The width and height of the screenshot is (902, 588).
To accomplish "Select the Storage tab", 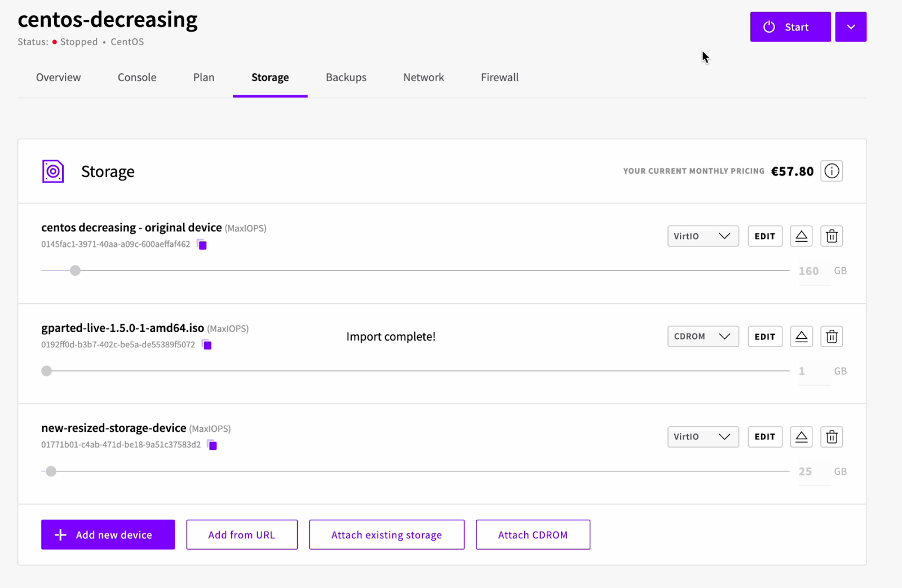I will pyautogui.click(x=270, y=78).
